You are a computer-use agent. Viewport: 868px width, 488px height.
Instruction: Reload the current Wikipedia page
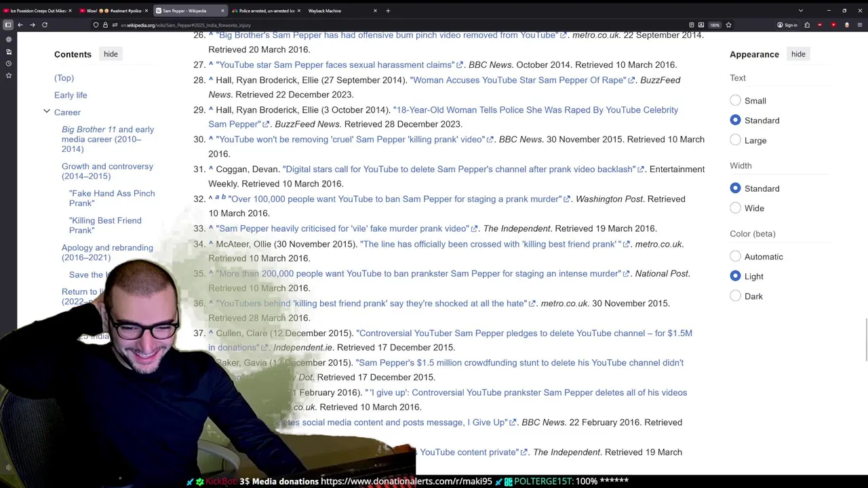45,25
